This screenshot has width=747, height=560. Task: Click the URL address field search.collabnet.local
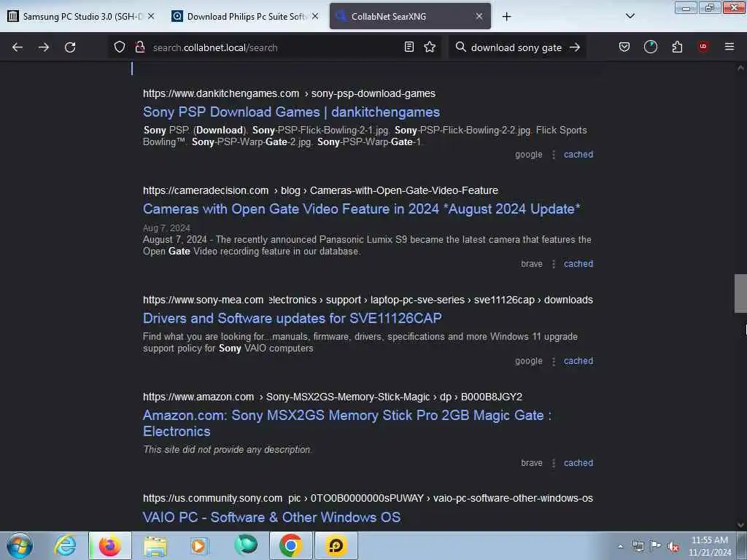(x=274, y=47)
